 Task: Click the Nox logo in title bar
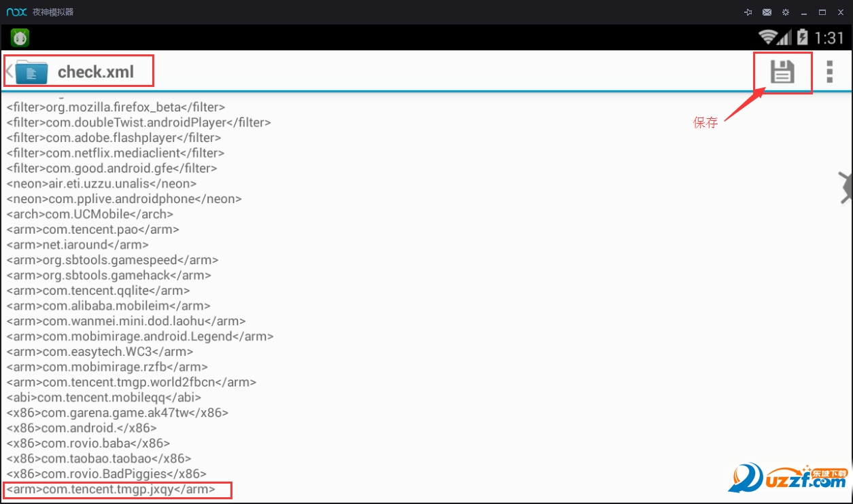[x=16, y=12]
